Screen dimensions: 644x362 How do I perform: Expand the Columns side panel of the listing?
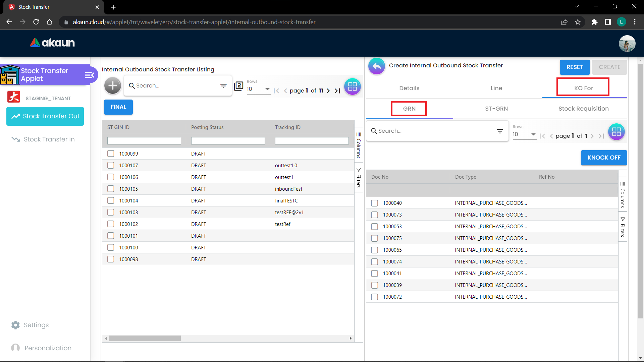click(359, 145)
